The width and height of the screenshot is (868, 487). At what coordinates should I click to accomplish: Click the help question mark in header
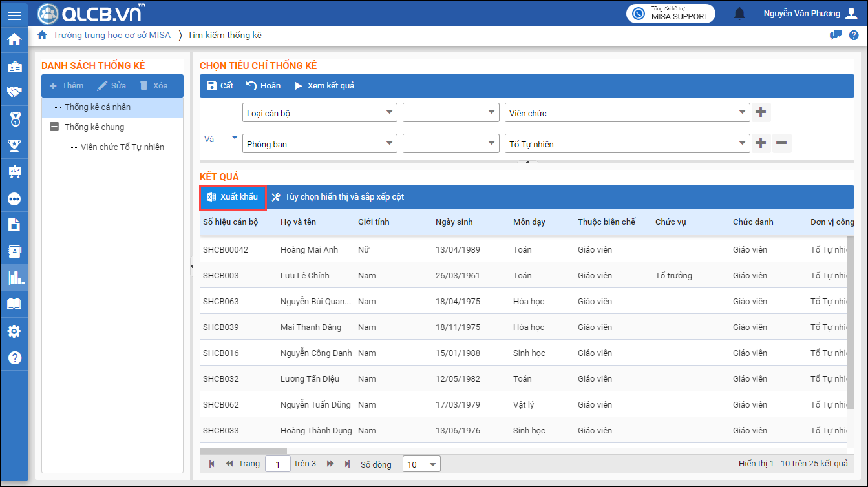pyautogui.click(x=854, y=35)
